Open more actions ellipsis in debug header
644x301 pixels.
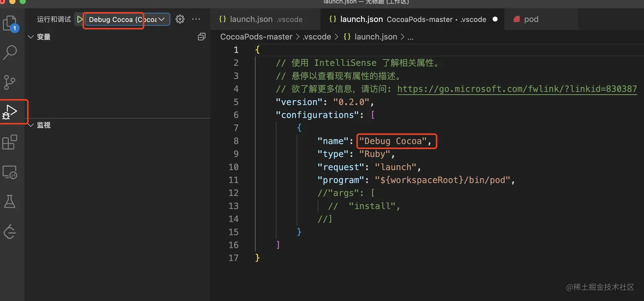(x=196, y=19)
